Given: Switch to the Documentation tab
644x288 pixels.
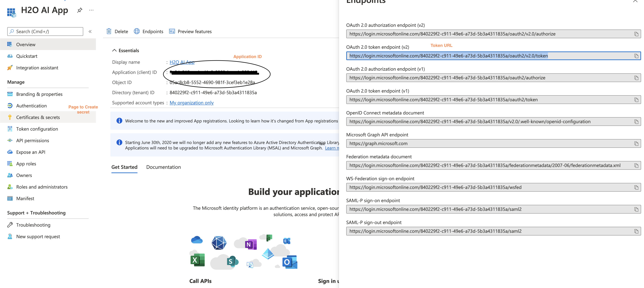Looking at the screenshot, I should point(164,167).
